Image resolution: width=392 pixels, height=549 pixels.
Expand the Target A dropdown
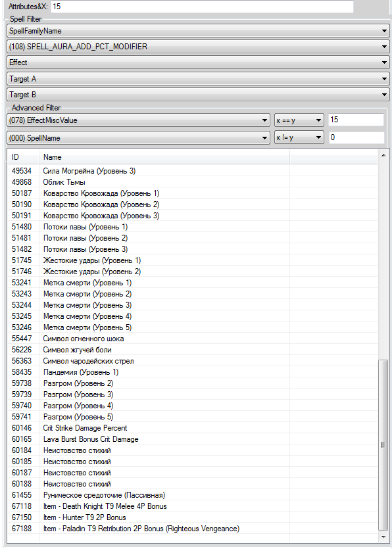tap(198, 79)
